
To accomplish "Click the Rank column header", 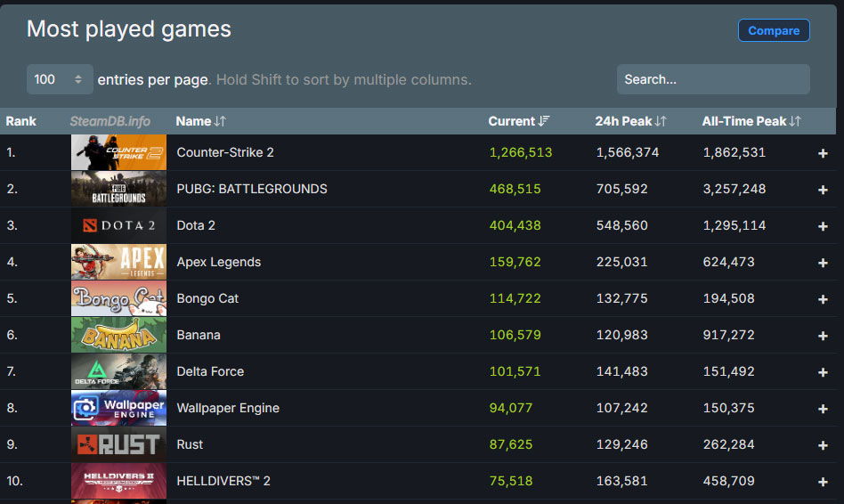I will coord(21,121).
